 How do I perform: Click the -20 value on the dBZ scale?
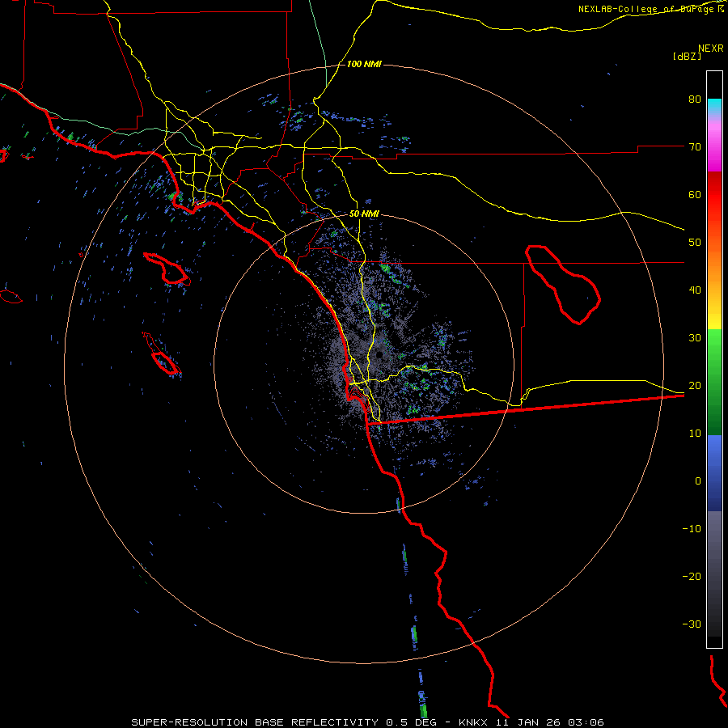click(x=692, y=577)
